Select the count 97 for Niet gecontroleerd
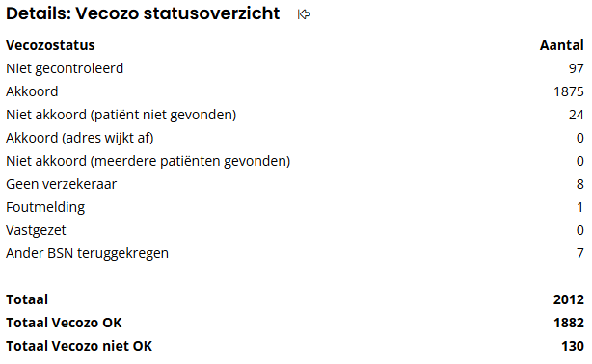 [577, 68]
